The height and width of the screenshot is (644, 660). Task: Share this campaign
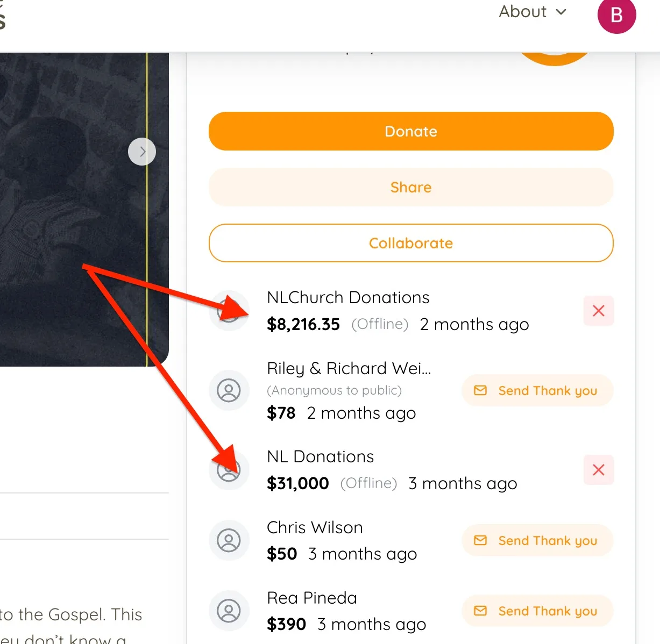pyautogui.click(x=411, y=187)
